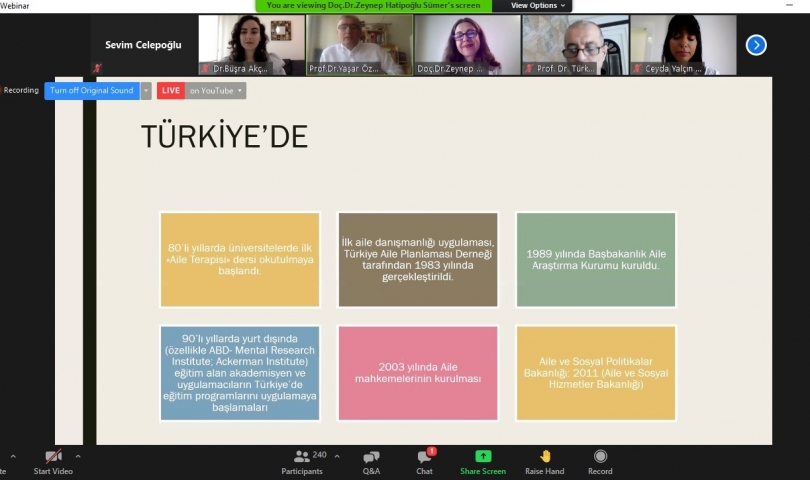Viewport: 810px width, 480px height.
Task: Click the Chat unread notification badge
Action: (x=432, y=451)
